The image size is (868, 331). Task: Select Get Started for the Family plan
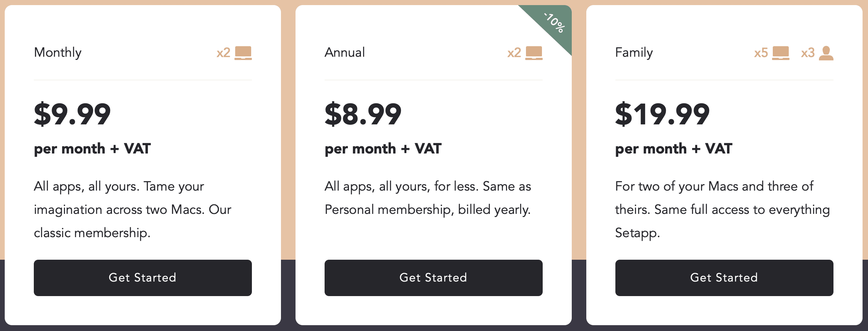coord(724,278)
